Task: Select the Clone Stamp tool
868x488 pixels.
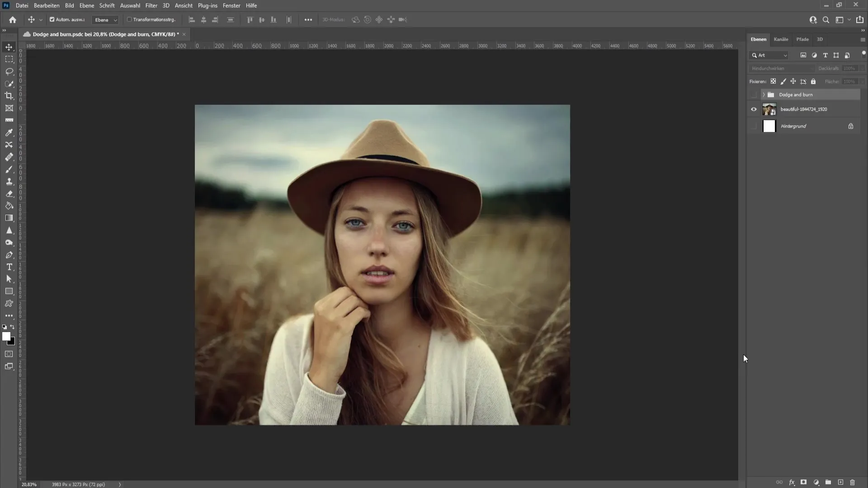Action: tap(9, 181)
